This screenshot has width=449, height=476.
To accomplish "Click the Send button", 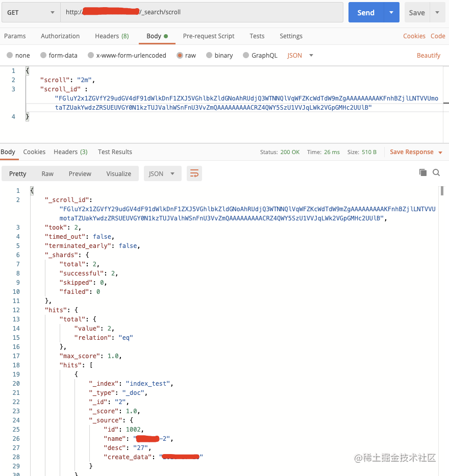I will pyautogui.click(x=366, y=12).
